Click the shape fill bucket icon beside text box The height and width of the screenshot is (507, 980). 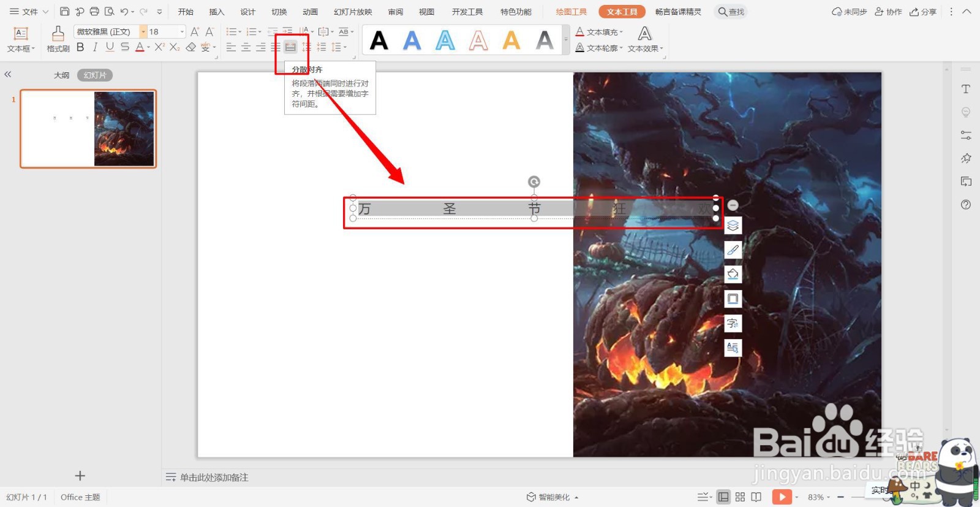tap(733, 274)
